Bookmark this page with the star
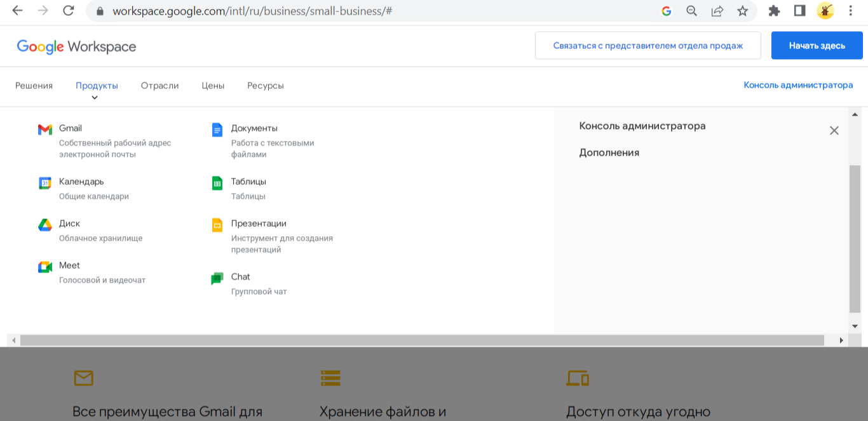 743,11
